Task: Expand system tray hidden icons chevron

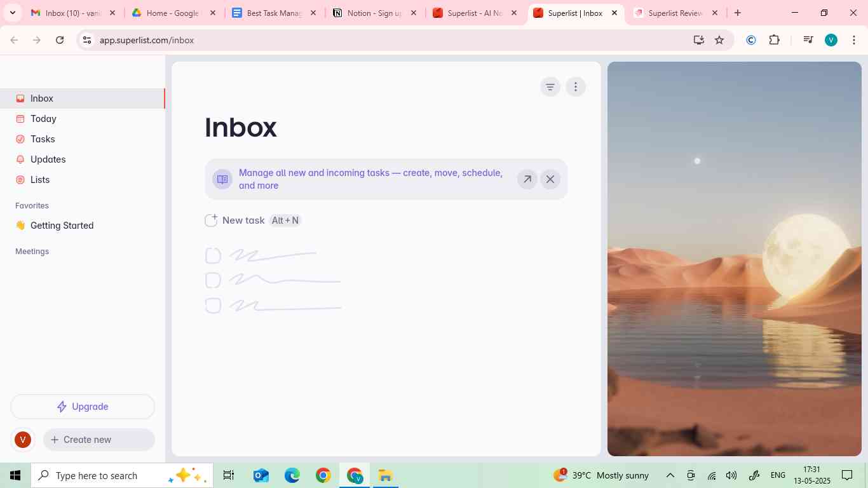Action: (670, 475)
